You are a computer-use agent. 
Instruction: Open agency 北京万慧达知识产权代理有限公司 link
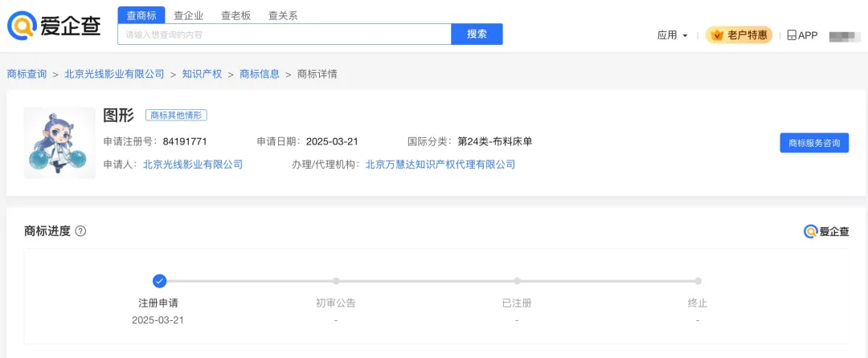[440, 164]
